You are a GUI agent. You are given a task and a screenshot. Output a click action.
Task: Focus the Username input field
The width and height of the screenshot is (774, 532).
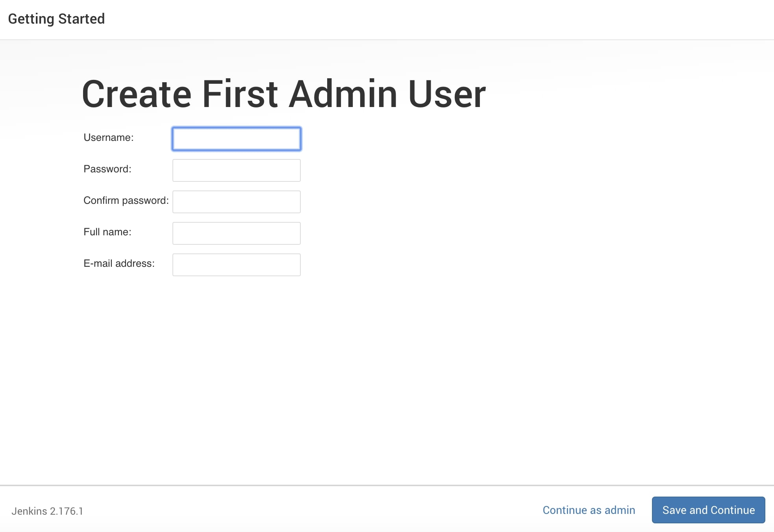pos(236,139)
